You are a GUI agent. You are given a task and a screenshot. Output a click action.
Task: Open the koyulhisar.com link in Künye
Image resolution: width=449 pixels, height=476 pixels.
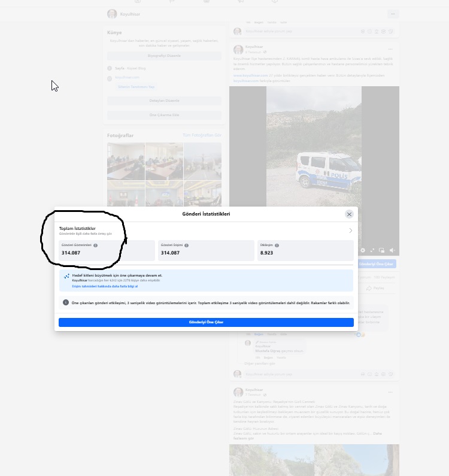click(127, 77)
